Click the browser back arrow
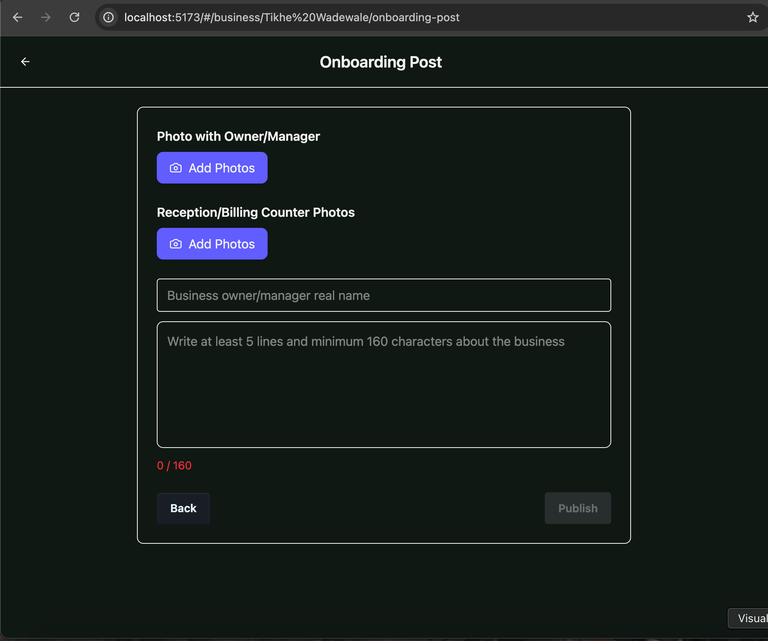768x641 pixels. coord(18,18)
